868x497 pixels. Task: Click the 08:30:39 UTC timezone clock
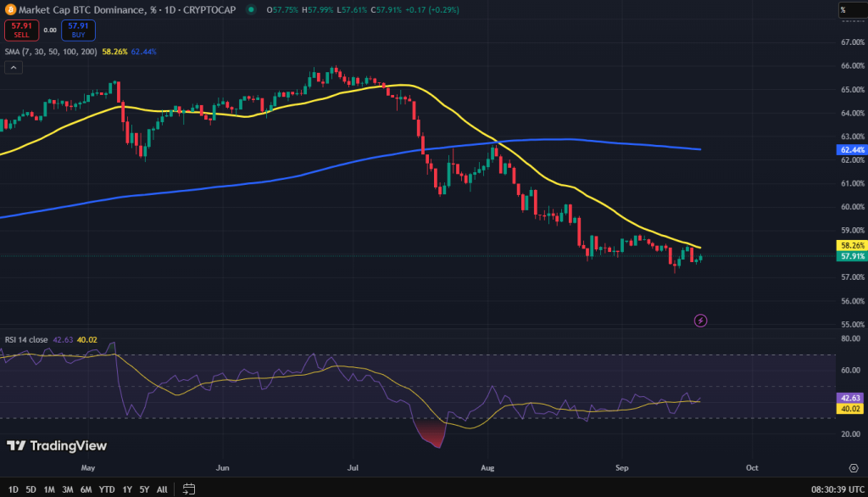pos(837,489)
